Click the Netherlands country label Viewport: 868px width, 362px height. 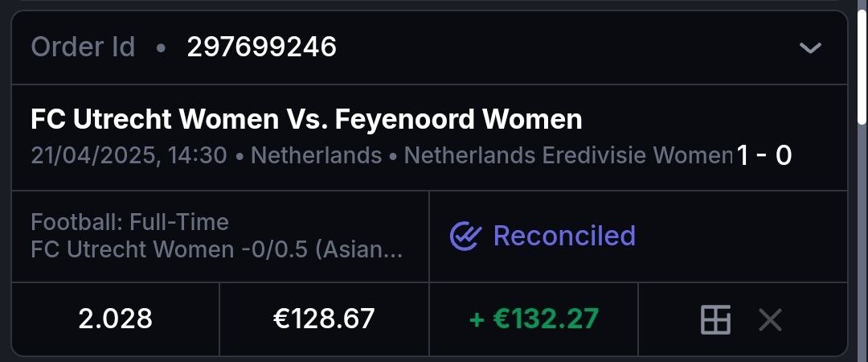[316, 155]
